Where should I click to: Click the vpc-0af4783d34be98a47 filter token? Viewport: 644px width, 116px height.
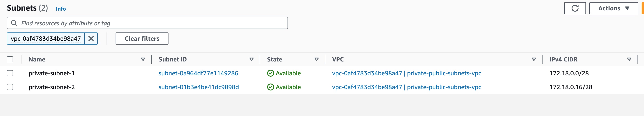coord(46,39)
